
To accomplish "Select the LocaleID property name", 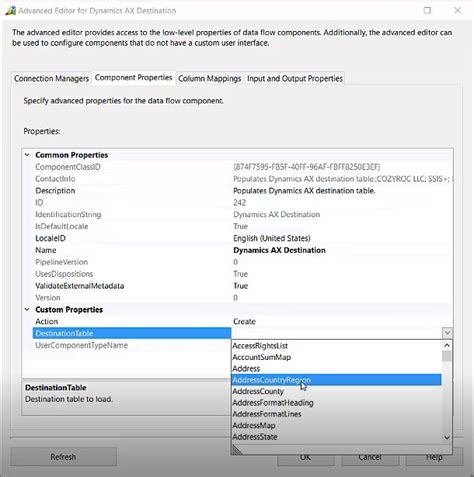I will (x=50, y=238).
